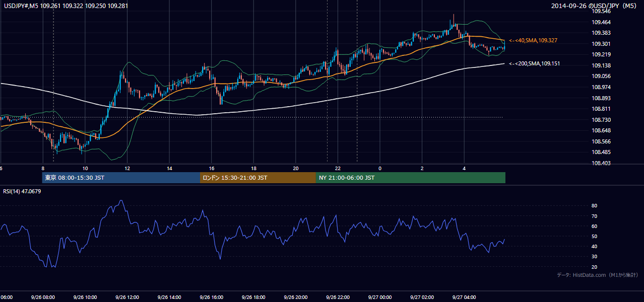Click the NY 21:00-06:00 JST session bar
Image resolution: width=644 pixels, height=302 pixels.
[x=411, y=178]
